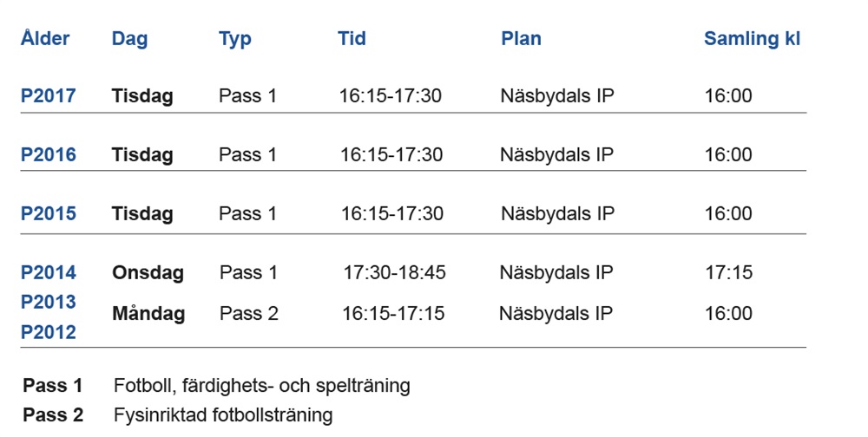The height and width of the screenshot is (437, 868).
Task: Click the 17:15 gathering time
Action: pyautogui.click(x=728, y=273)
